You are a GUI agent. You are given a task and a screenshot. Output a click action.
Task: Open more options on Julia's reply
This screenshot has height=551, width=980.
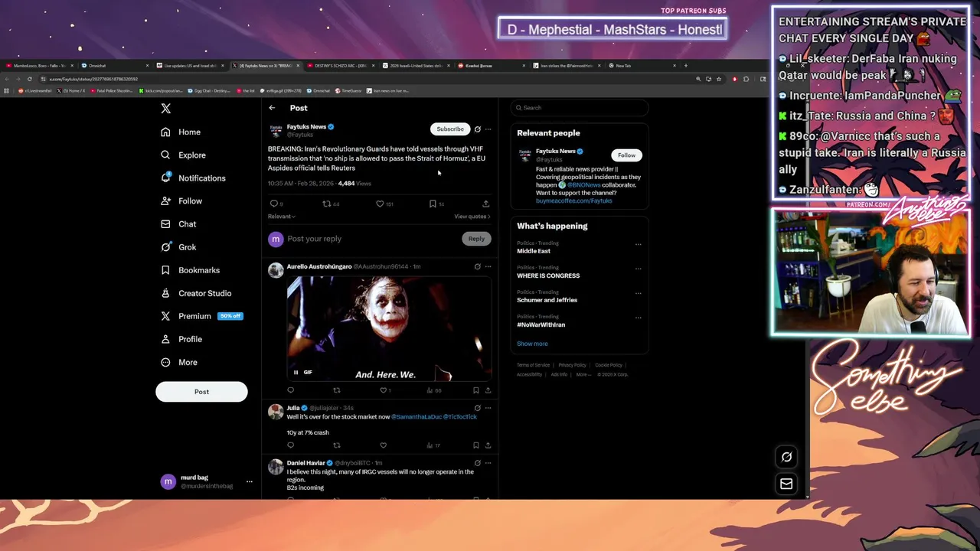pyautogui.click(x=488, y=408)
